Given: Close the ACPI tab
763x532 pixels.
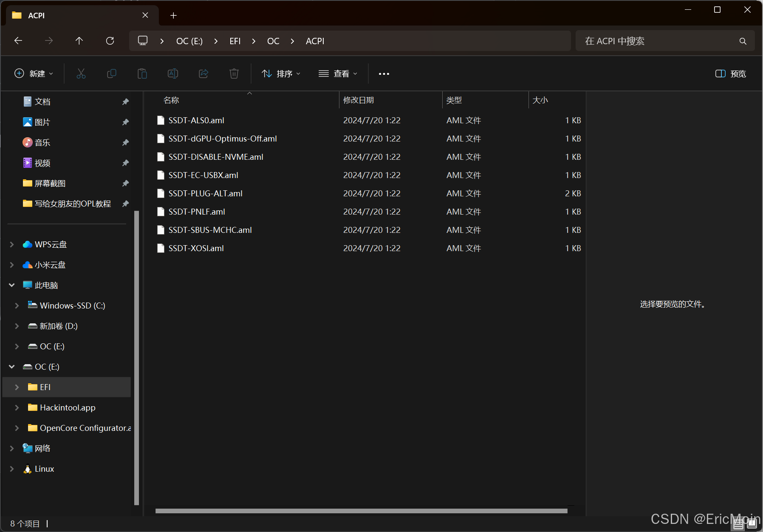Looking at the screenshot, I should [145, 15].
